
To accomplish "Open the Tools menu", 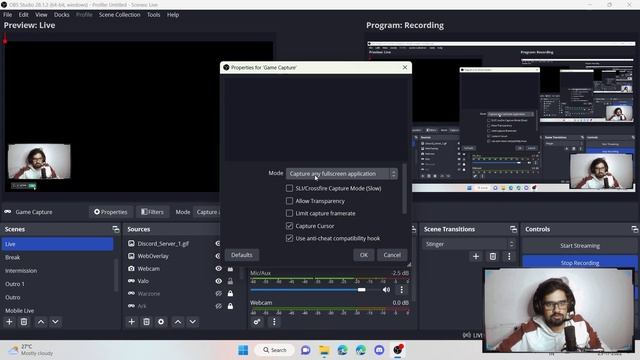I will click(153, 15).
